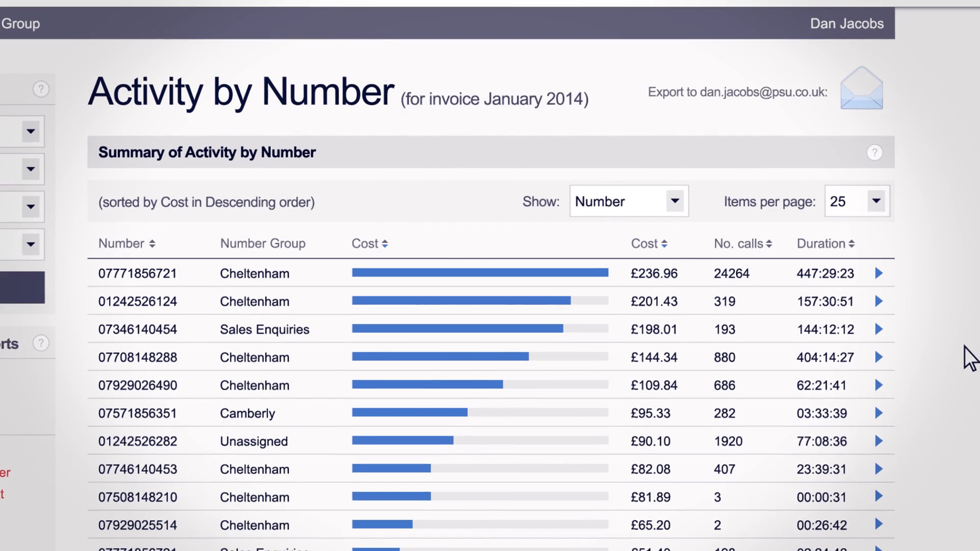Screen dimensions: 980x551
Task: Expand the fourth sidebar dropdown arrow
Action: pos(31,244)
